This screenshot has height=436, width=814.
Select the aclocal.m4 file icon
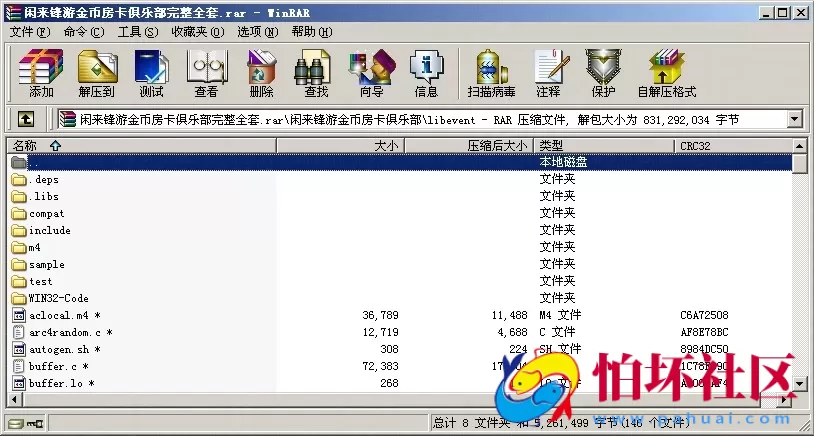coord(19,315)
